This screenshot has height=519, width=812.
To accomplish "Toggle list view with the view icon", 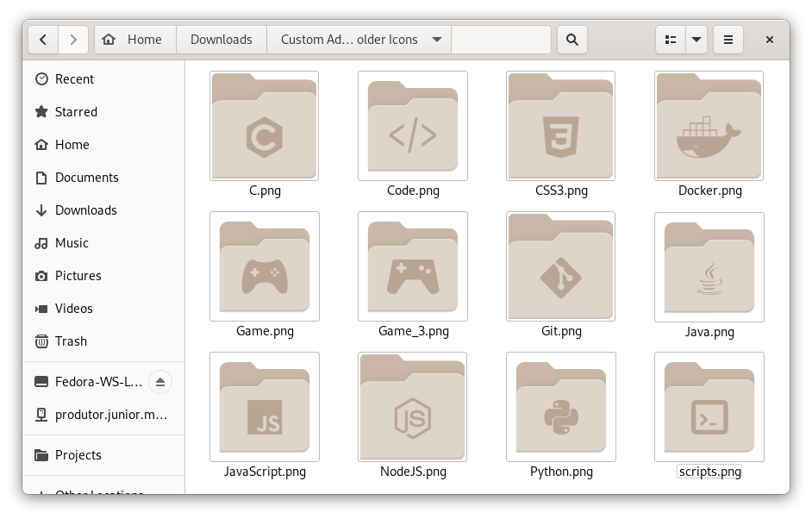I will (x=671, y=40).
